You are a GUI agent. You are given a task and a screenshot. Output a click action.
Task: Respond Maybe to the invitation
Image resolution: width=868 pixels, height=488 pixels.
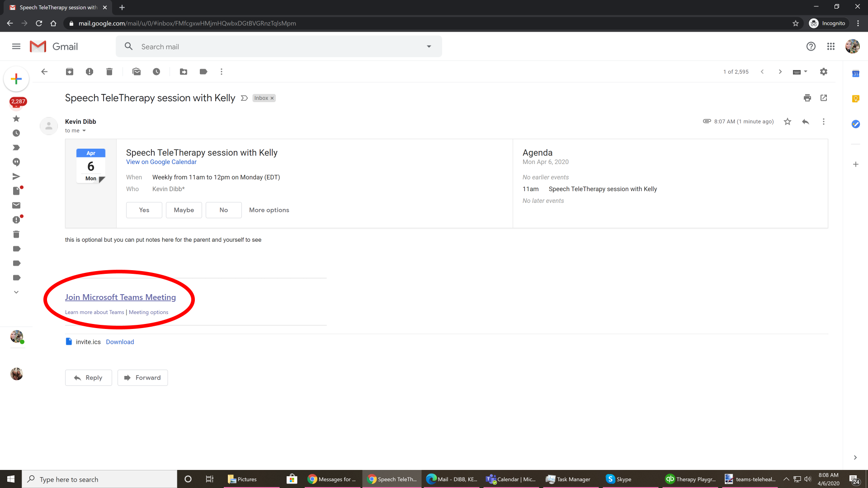pyautogui.click(x=184, y=210)
